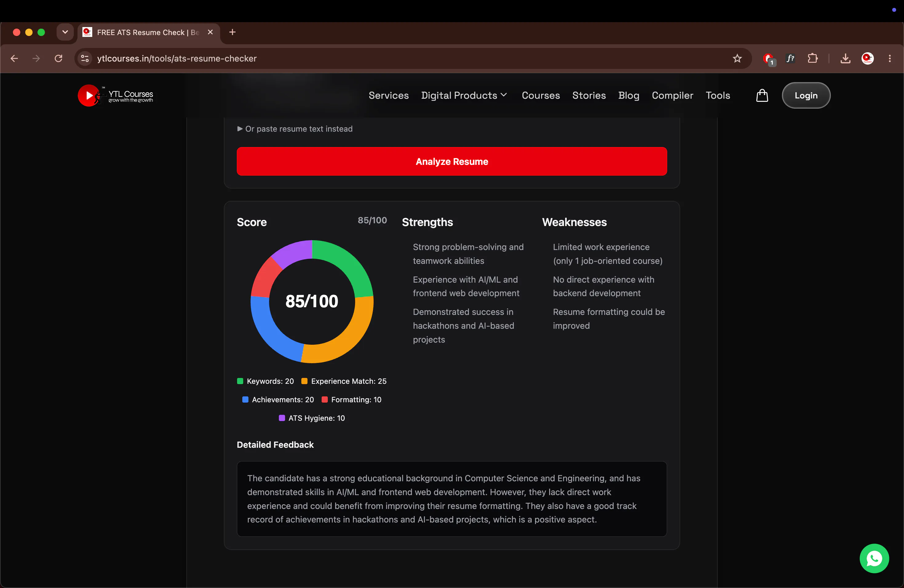
Task: Click the red Analyze Resume button
Action: (452, 161)
